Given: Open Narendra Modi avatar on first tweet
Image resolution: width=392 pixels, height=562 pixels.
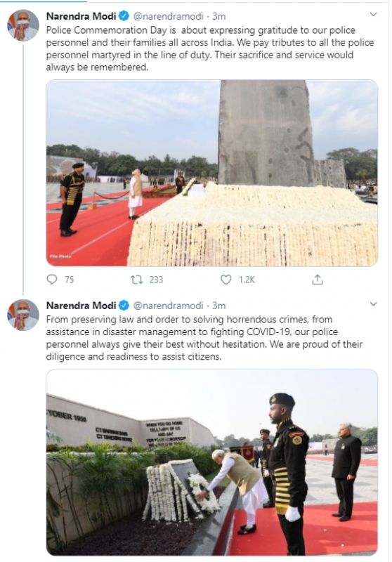Looking at the screenshot, I should point(23,25).
